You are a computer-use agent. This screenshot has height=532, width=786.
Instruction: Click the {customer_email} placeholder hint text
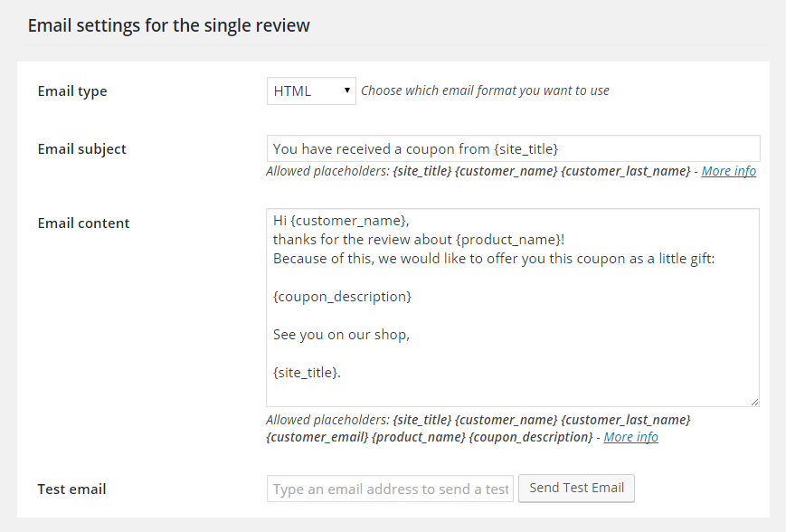(x=317, y=437)
